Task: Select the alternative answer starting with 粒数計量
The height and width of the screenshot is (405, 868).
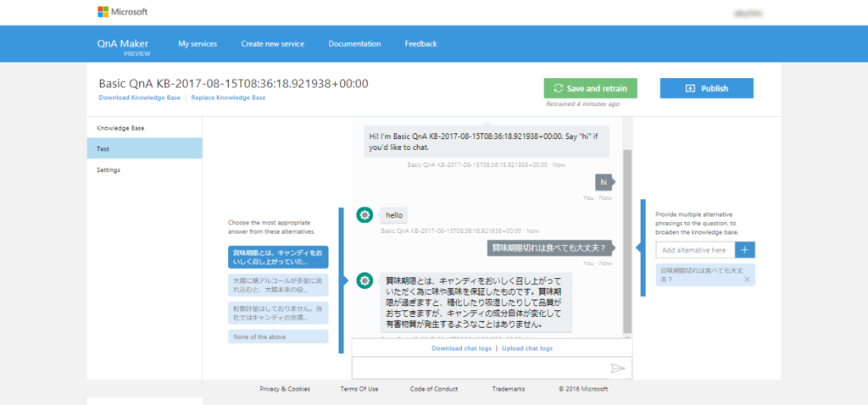Action: click(278, 313)
